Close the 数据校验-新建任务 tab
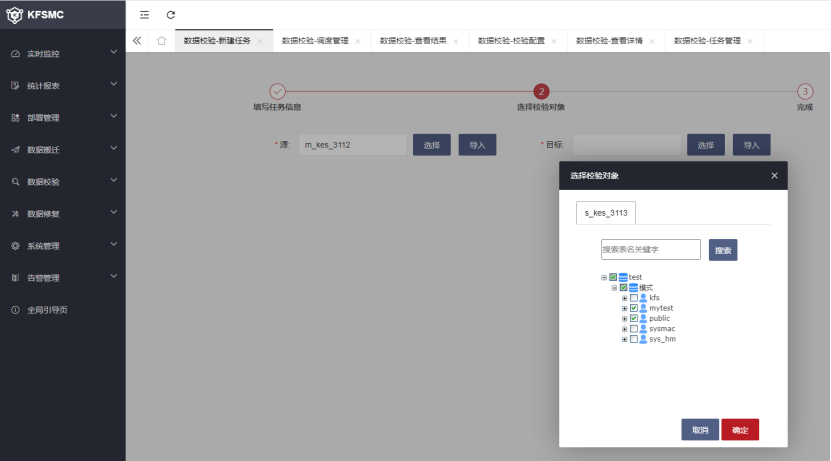The height and width of the screenshot is (461, 831). pyautogui.click(x=260, y=41)
